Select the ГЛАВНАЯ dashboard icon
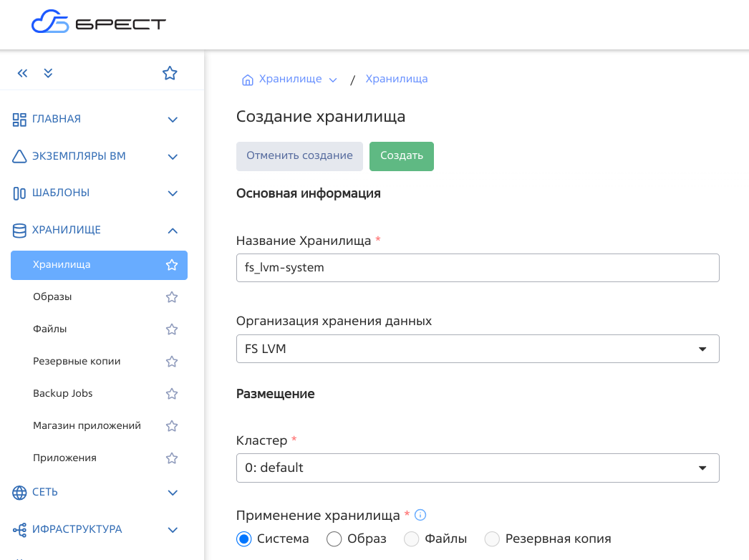This screenshot has width=749, height=560. pyautogui.click(x=18, y=119)
